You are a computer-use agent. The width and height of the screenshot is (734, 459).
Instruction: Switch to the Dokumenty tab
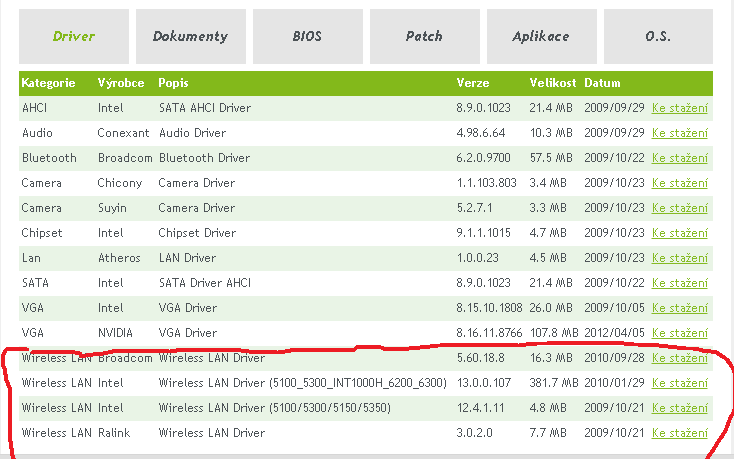pyautogui.click(x=190, y=36)
